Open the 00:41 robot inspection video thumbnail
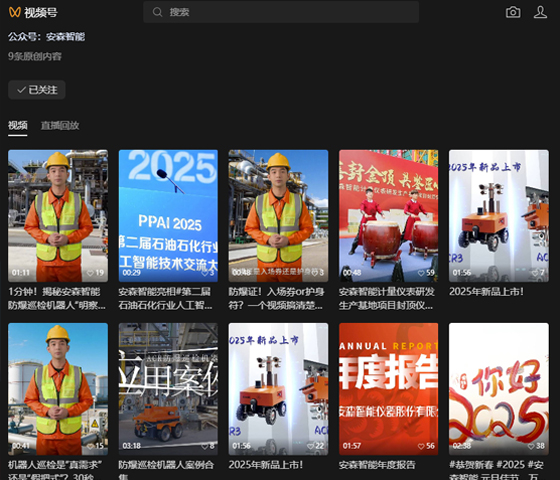Viewport: 560px width, 480px height. point(58,389)
